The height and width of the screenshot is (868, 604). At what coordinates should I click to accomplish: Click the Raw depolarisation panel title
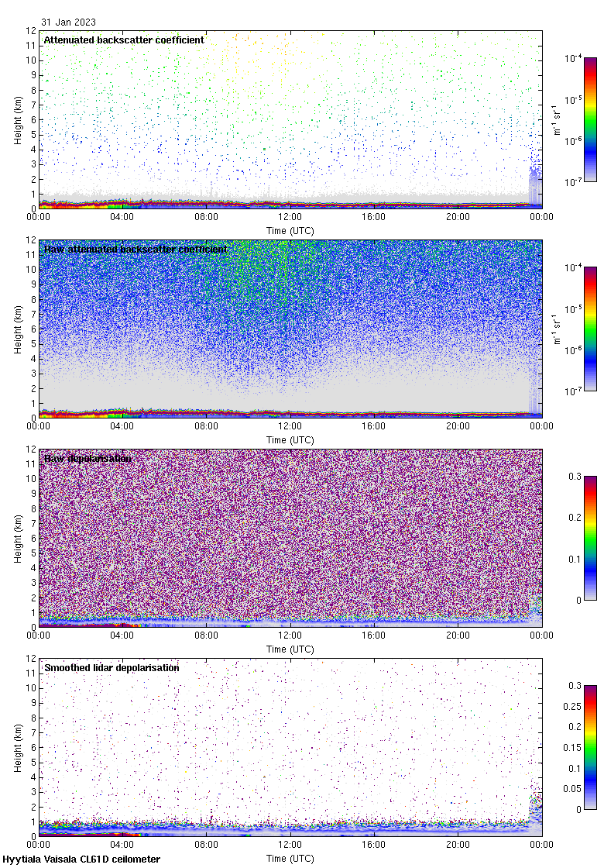point(88,458)
